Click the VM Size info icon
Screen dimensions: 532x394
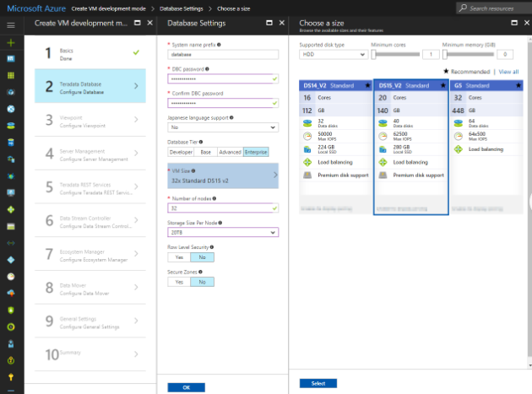click(193, 170)
